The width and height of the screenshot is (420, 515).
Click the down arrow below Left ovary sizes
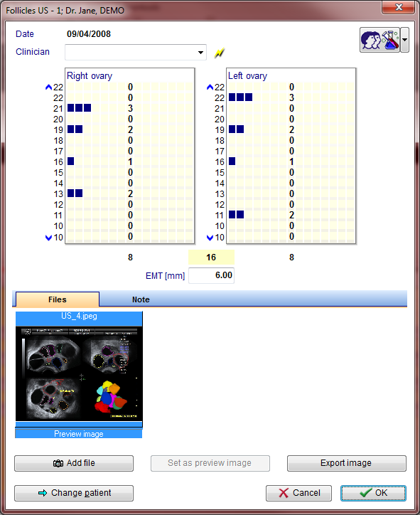(210, 238)
